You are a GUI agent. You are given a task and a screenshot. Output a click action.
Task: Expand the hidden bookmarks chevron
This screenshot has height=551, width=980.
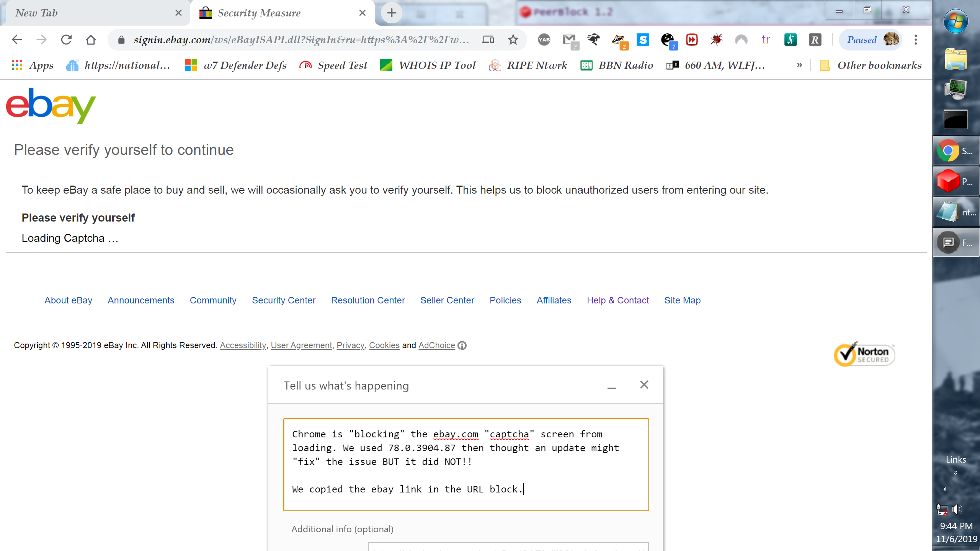pos(799,65)
